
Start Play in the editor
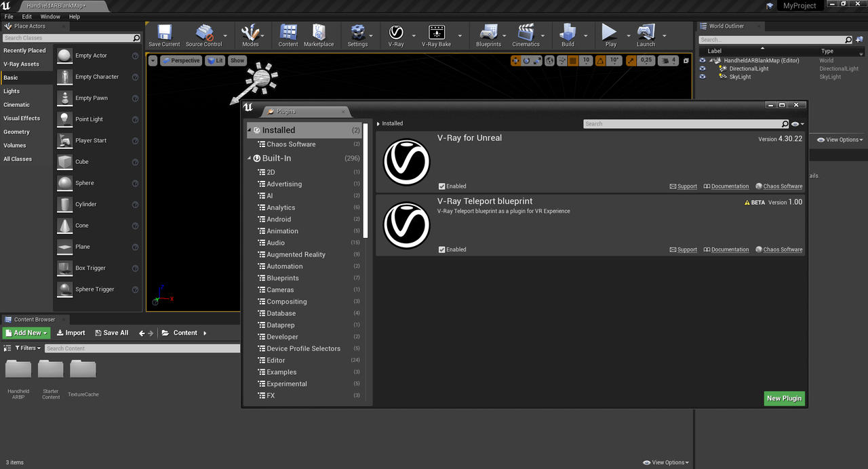point(610,36)
